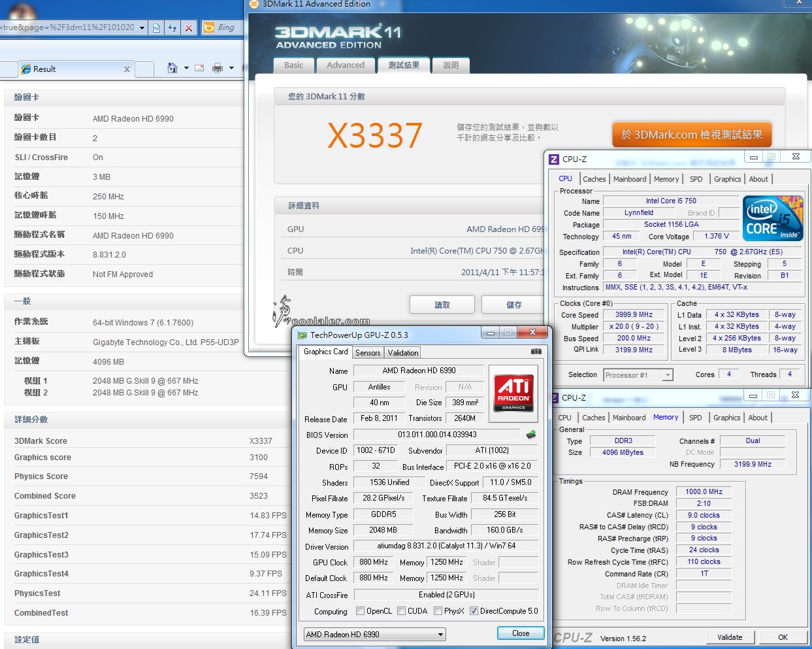Open SPD tab in the CPU-Z memory timings window
Image resolution: width=812 pixels, height=649 pixels.
(x=696, y=418)
